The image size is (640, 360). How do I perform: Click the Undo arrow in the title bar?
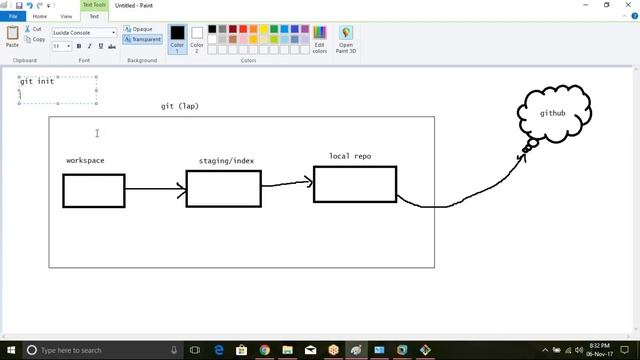(x=29, y=6)
